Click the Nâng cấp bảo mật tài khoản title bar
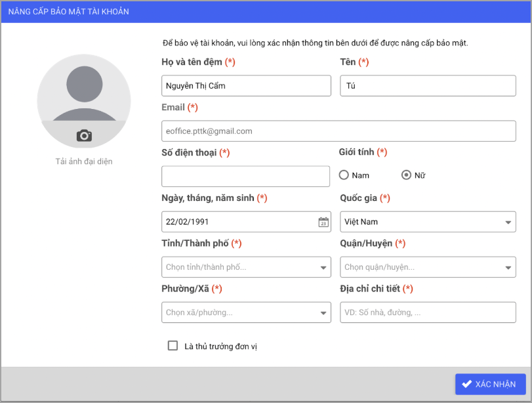 pos(266,11)
